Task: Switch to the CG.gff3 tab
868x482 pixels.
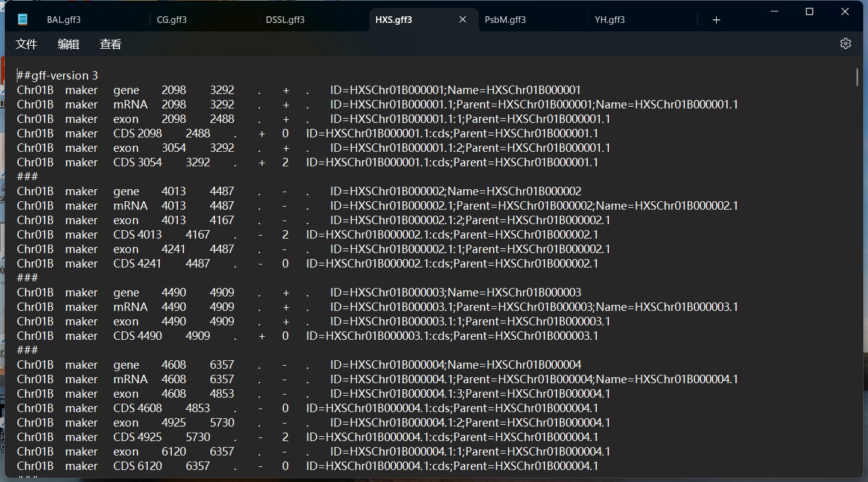Action: (172, 20)
